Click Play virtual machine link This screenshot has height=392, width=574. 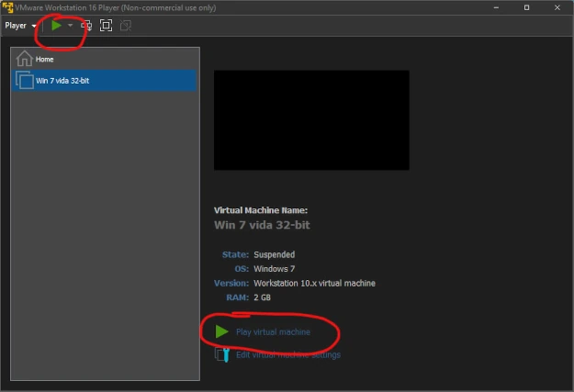click(x=273, y=331)
